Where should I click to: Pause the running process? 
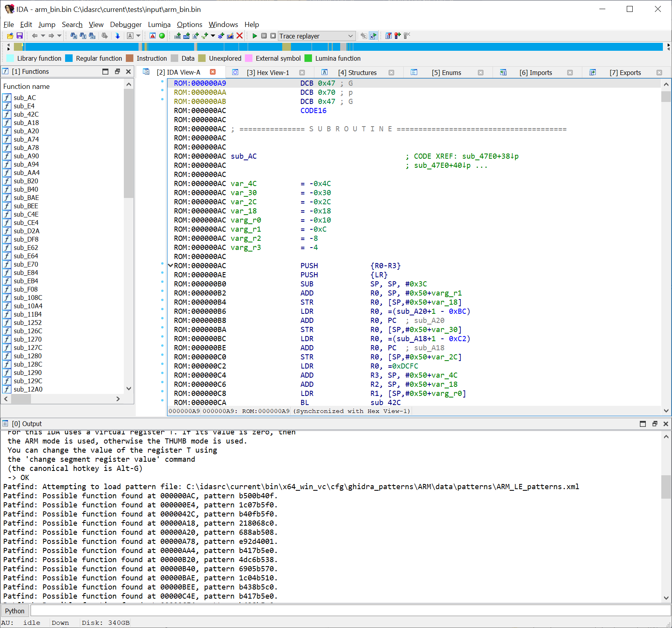264,36
